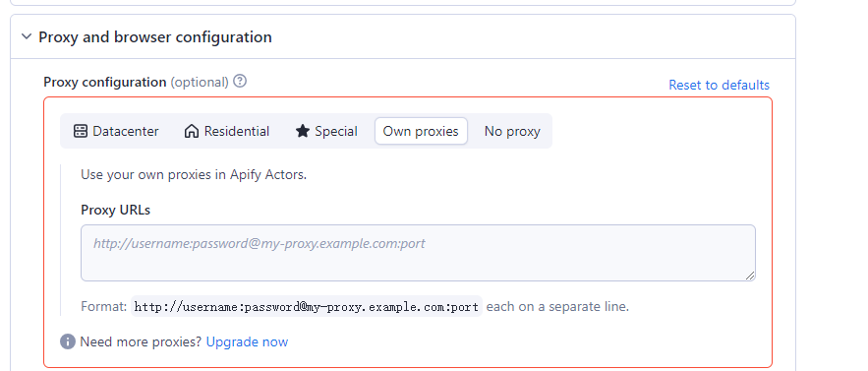
Task: Click the Residential house icon
Action: coord(192,132)
